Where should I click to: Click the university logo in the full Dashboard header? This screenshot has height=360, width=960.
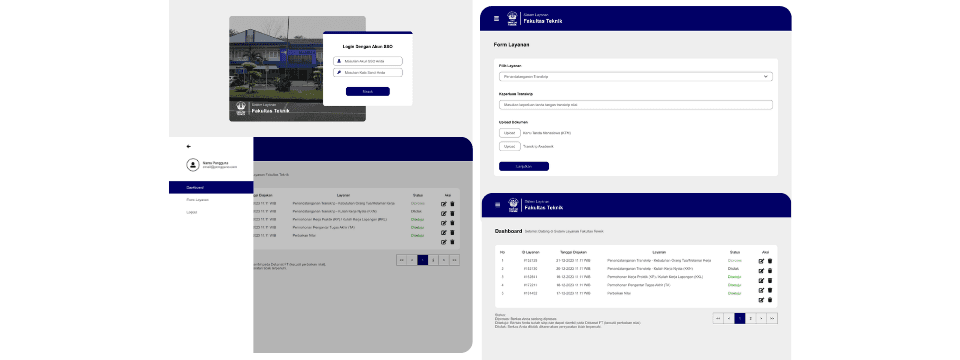513,204
